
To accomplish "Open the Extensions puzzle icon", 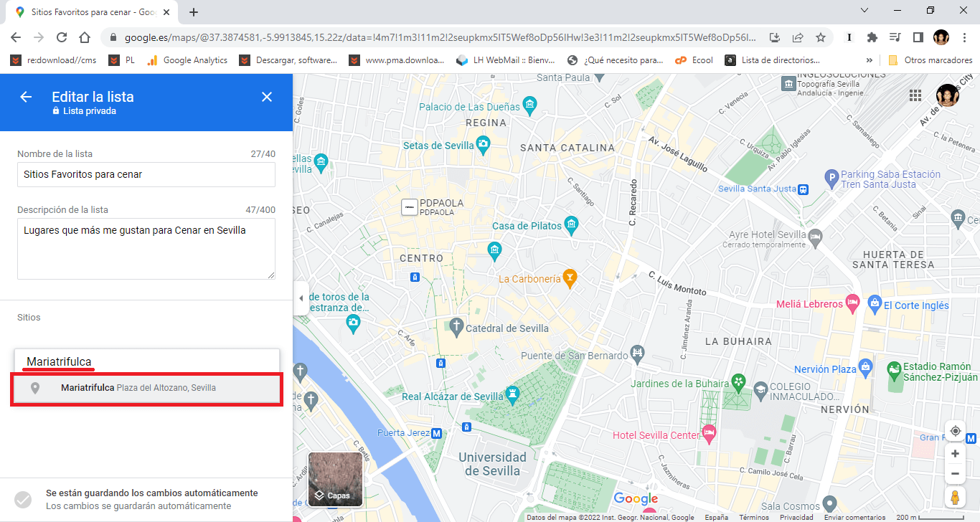I will pos(872,37).
